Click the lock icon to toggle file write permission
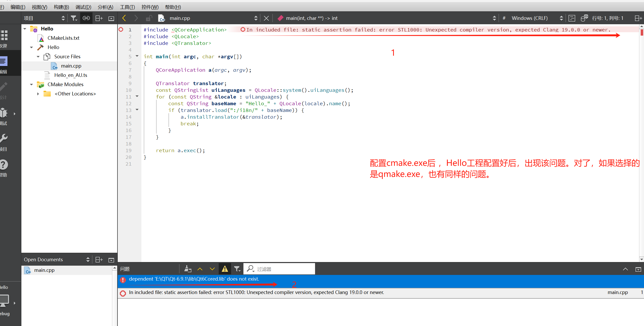 coord(149,18)
